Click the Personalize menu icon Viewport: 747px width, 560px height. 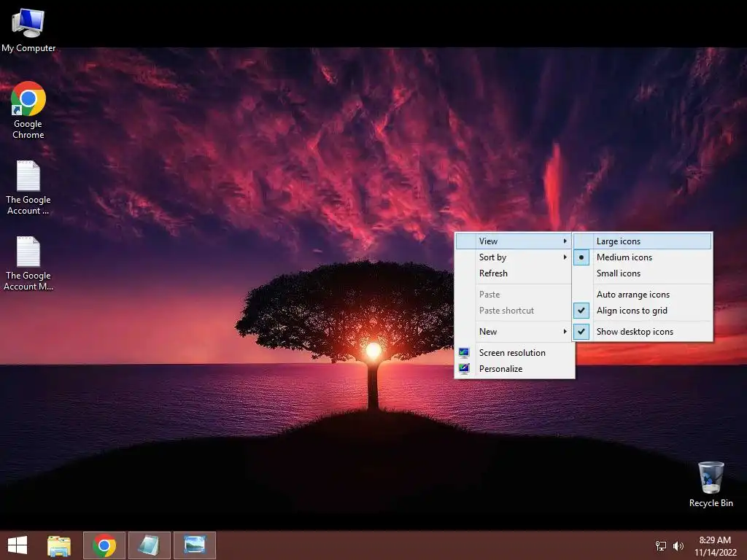click(464, 368)
